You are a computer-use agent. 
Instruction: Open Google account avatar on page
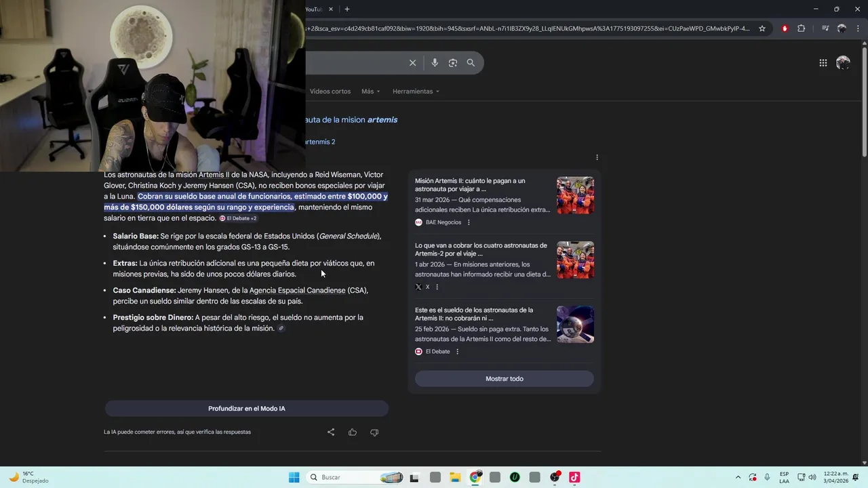(843, 63)
